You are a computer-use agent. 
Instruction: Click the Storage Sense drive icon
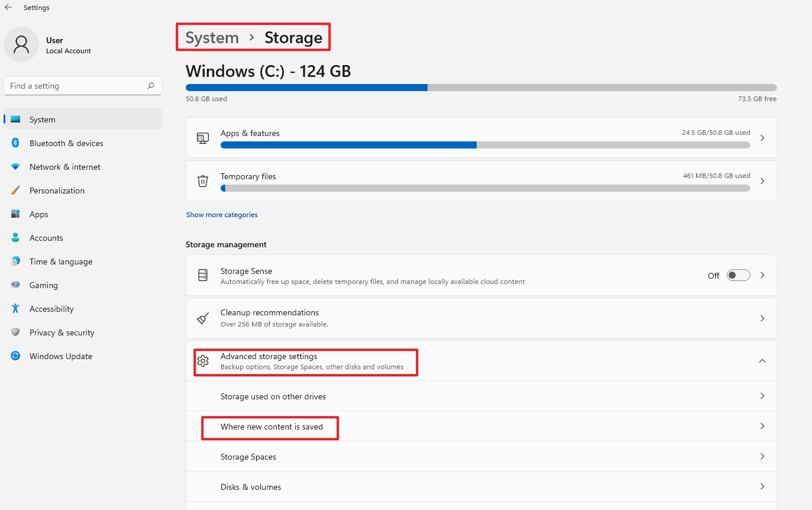coord(203,275)
